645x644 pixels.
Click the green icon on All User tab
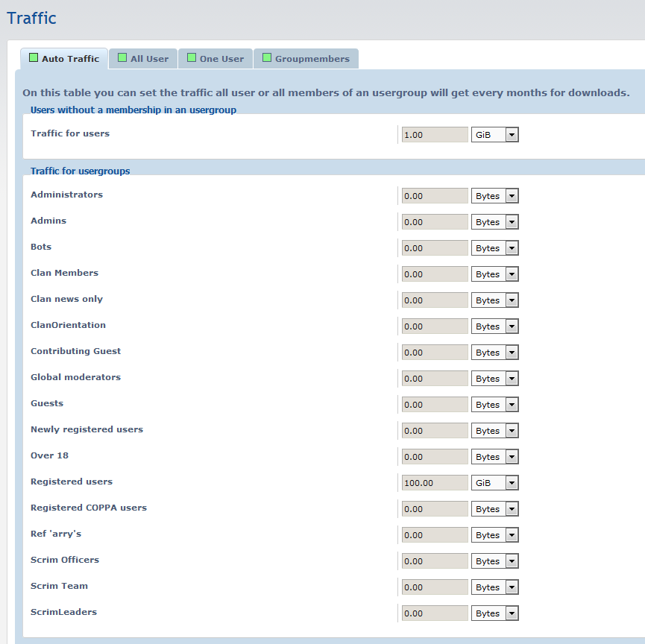(122, 58)
